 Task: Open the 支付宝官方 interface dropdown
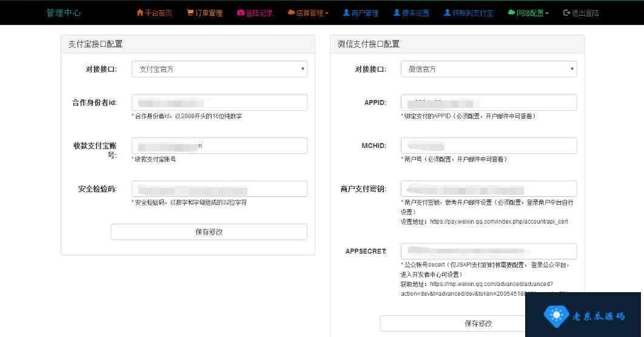click(x=219, y=69)
